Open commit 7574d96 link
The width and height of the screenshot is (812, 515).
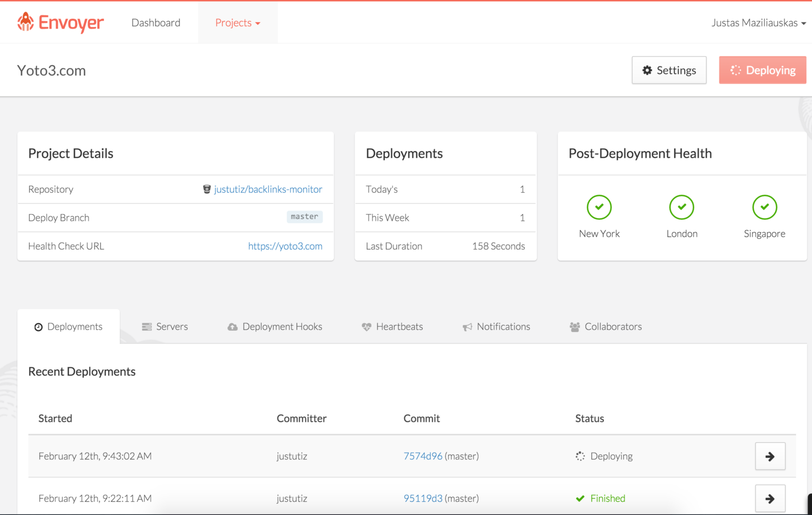point(423,456)
